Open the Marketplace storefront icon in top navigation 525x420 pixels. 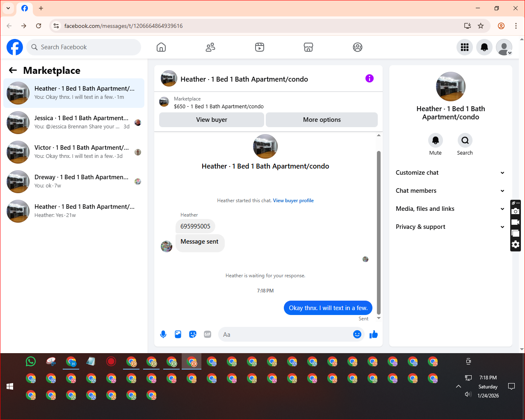(308, 47)
